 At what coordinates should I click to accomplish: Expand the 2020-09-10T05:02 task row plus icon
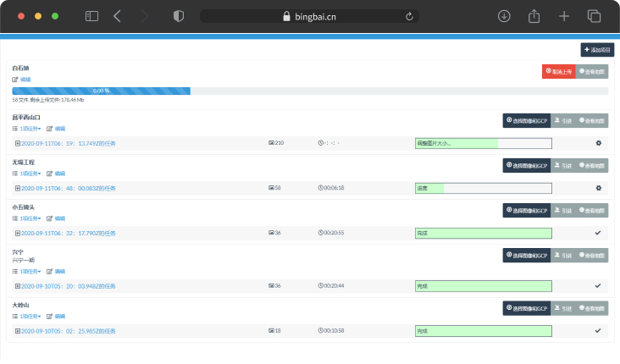click(17, 331)
